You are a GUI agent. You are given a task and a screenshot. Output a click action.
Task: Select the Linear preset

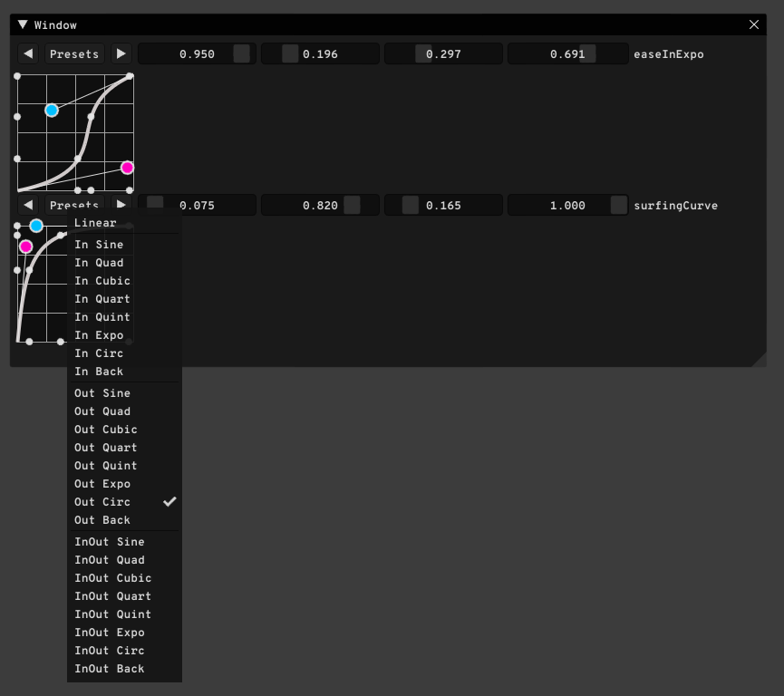[124, 223]
